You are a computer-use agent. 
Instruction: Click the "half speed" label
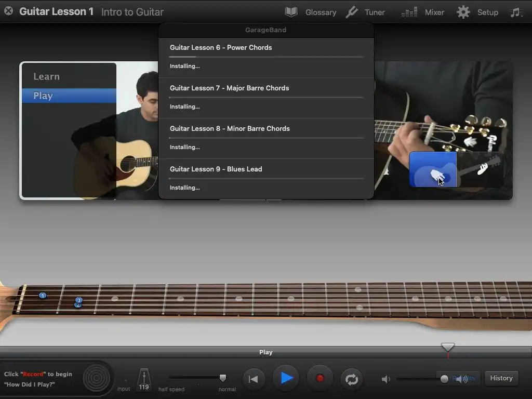[171, 389]
